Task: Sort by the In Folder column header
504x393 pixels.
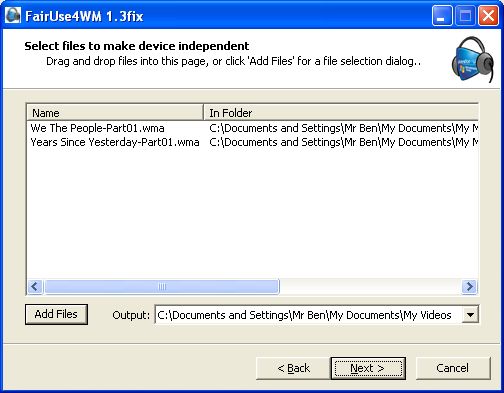Action: pyautogui.click(x=341, y=113)
